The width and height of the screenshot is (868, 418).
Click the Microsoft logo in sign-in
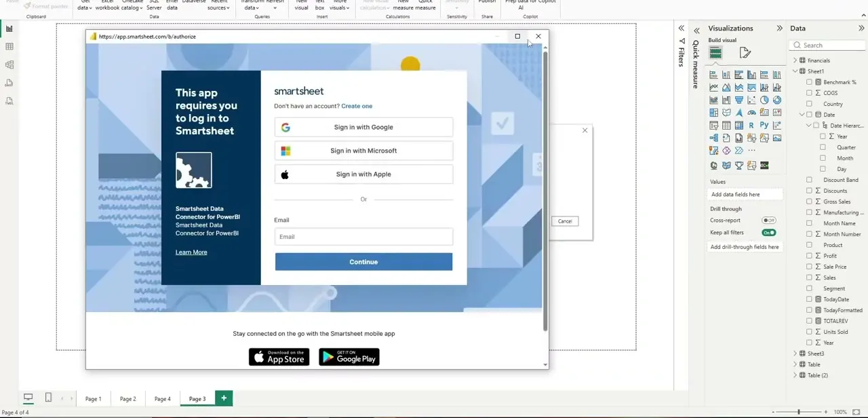(x=285, y=151)
